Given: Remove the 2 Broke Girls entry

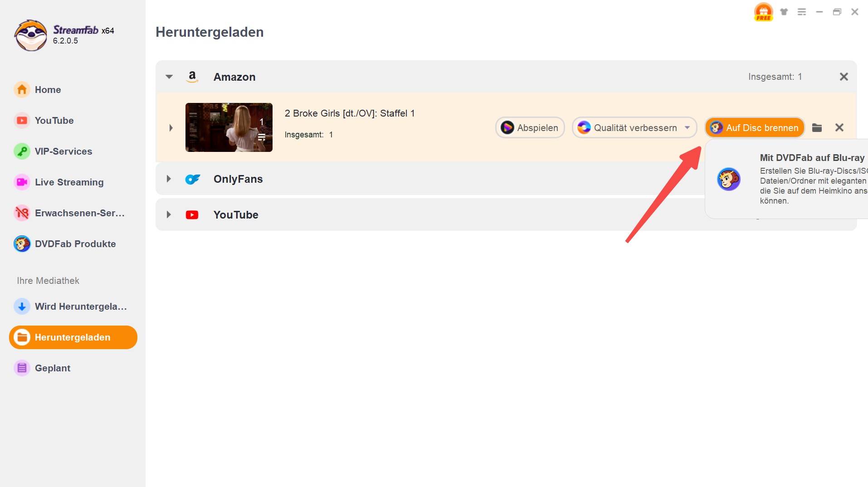Looking at the screenshot, I should point(839,128).
